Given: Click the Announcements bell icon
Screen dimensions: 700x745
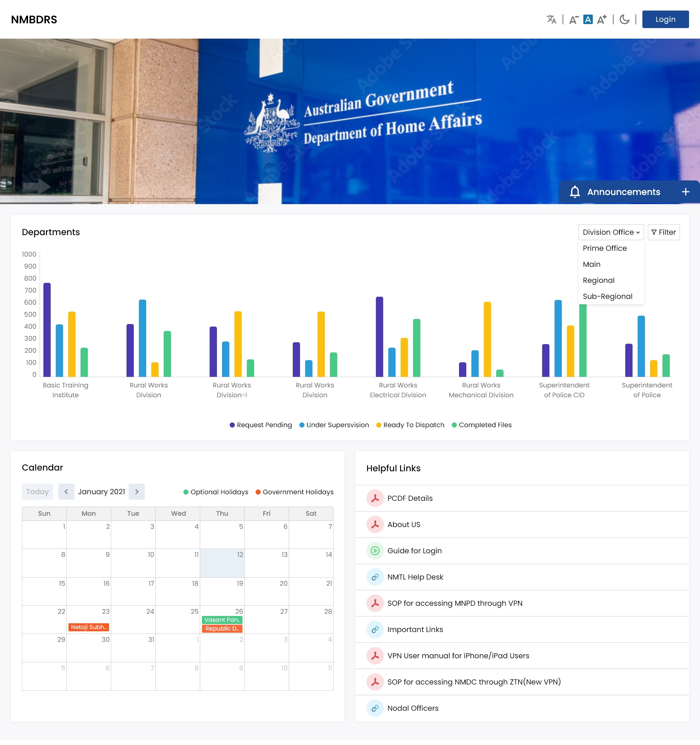Looking at the screenshot, I should click(x=575, y=192).
